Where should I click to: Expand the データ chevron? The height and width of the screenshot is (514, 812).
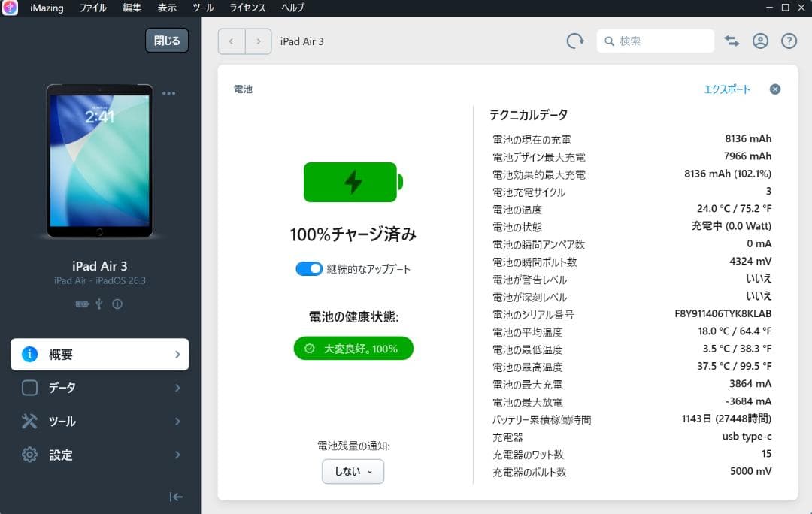click(x=177, y=388)
